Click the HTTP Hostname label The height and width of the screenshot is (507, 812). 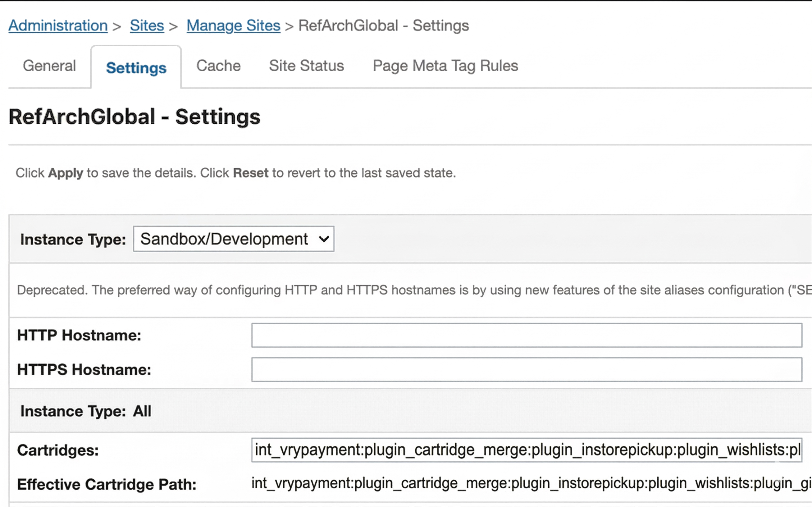coord(79,335)
